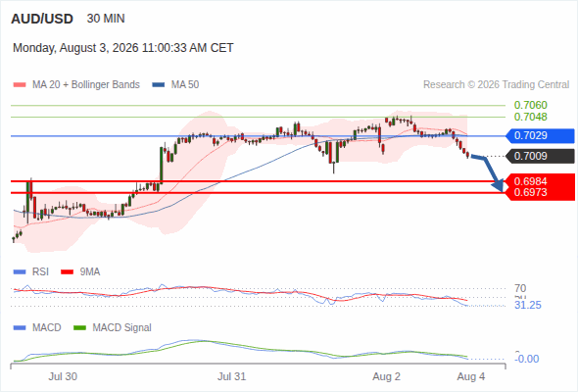
Task: Click the Jul 31 date axis label
Action: [231, 376]
